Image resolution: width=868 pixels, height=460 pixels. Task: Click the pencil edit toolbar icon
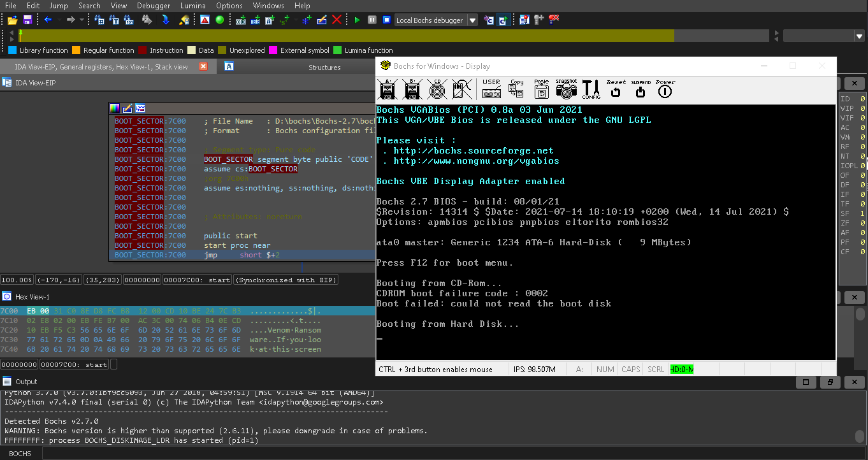322,20
